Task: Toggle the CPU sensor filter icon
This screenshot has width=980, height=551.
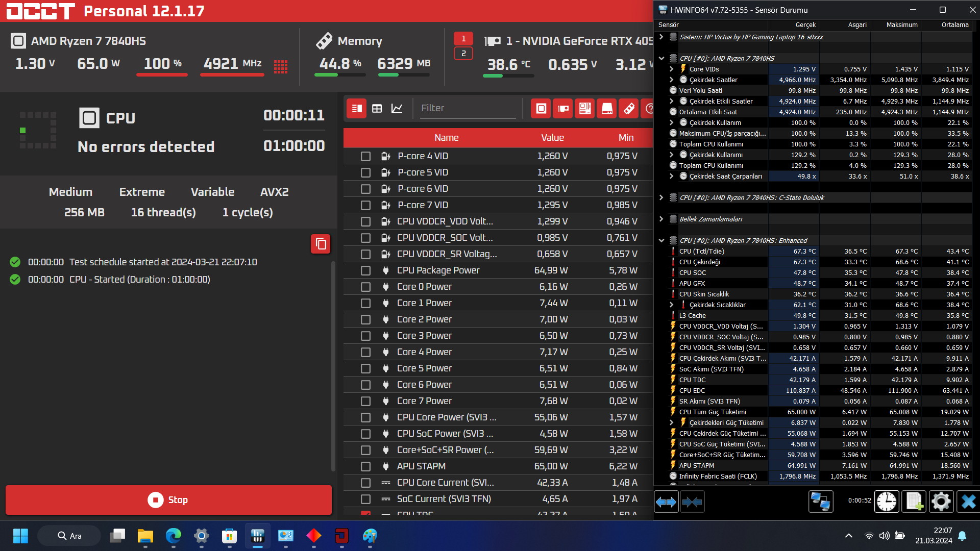Action: pos(541,108)
